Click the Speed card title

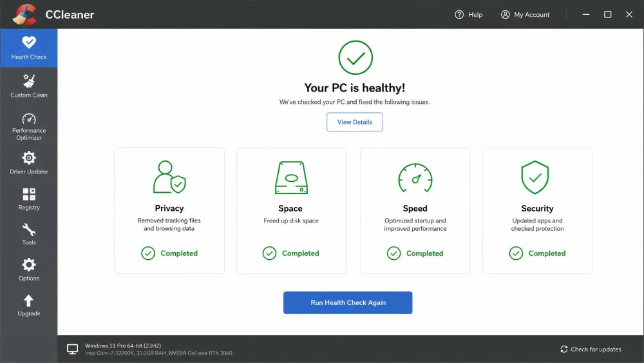(x=415, y=208)
